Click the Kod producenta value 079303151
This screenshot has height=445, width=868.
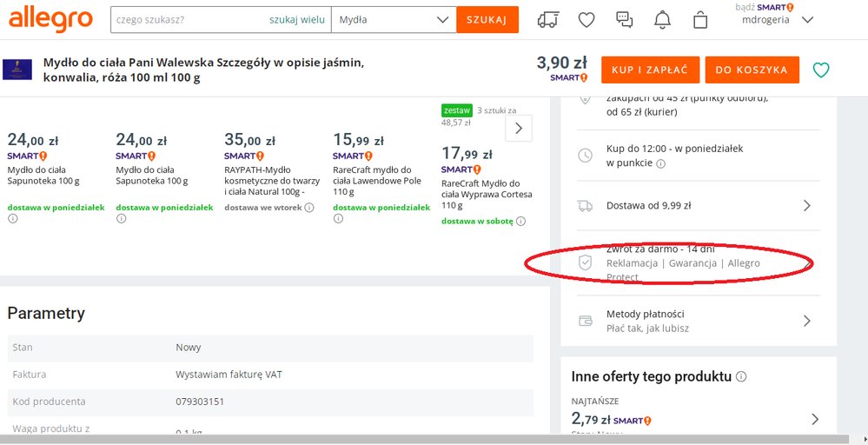point(200,402)
